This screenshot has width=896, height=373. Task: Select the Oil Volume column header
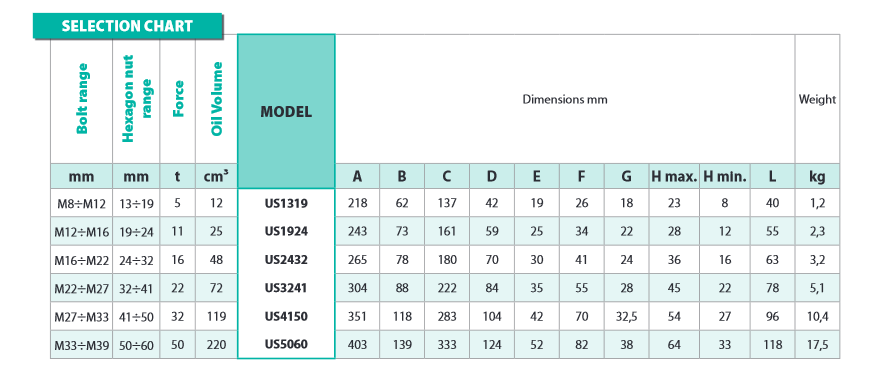217,99
